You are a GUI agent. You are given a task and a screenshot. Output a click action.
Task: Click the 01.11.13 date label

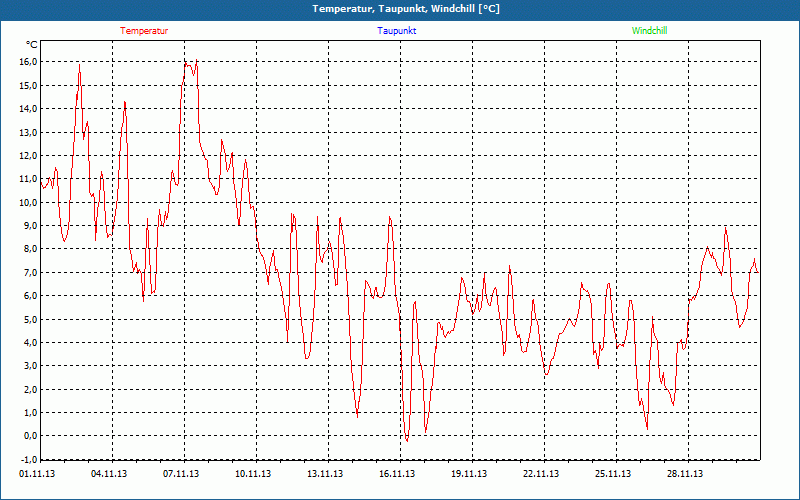pos(37,474)
